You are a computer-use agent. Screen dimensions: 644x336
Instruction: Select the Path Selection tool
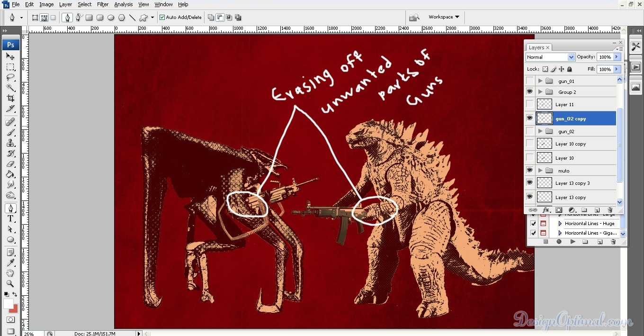[10, 229]
